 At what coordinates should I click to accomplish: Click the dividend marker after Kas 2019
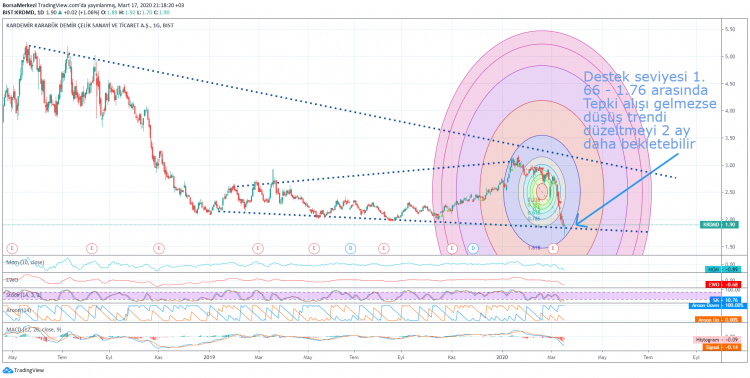[473, 248]
